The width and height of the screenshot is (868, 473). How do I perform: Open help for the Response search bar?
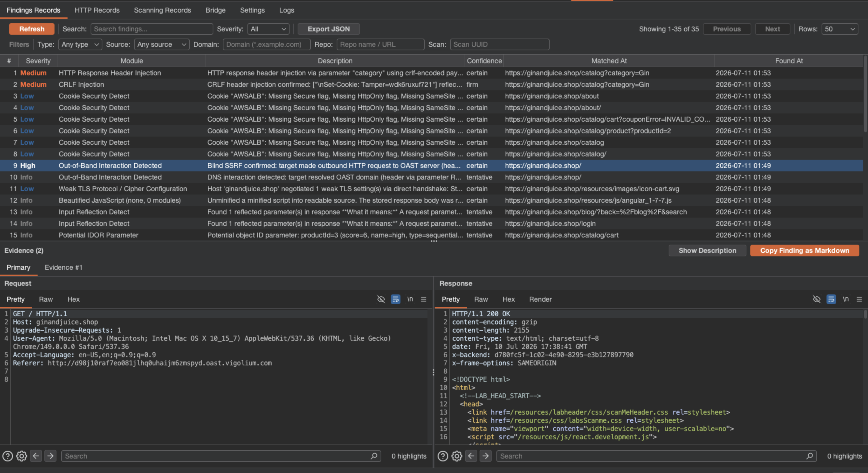coord(443,456)
